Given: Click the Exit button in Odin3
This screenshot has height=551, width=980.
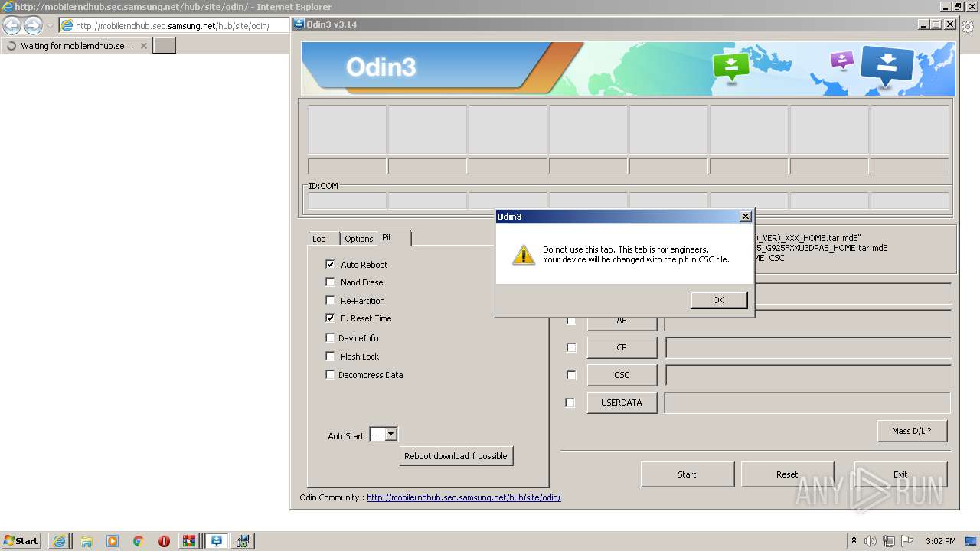Looking at the screenshot, I should click(900, 474).
